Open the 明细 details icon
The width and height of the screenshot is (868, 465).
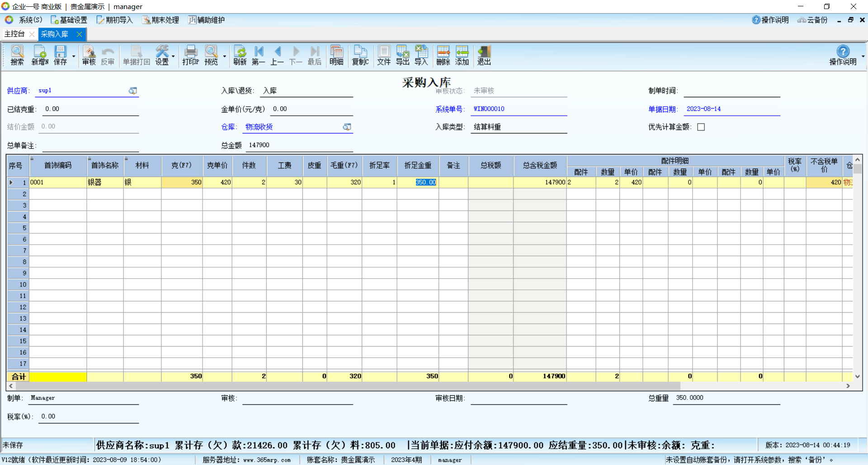(336, 55)
